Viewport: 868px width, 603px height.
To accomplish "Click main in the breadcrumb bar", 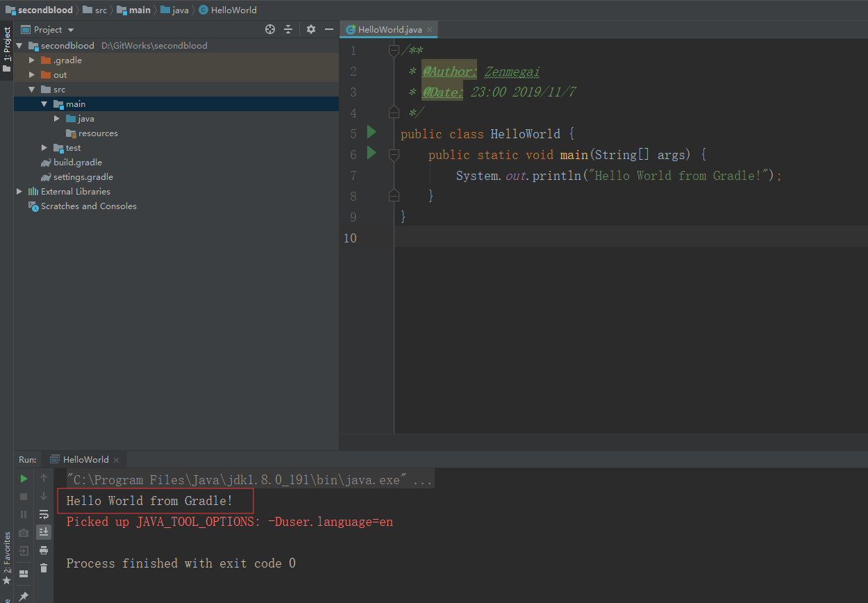I will (x=133, y=10).
